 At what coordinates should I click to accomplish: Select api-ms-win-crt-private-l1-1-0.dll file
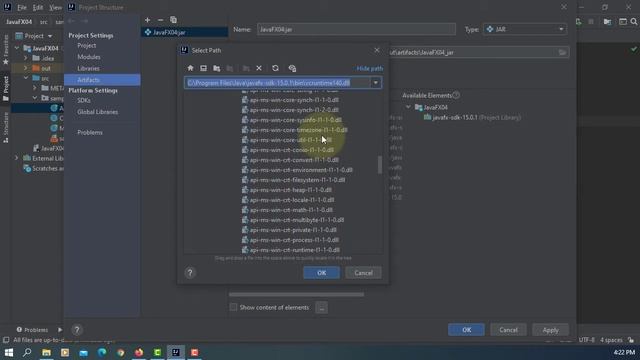click(293, 230)
